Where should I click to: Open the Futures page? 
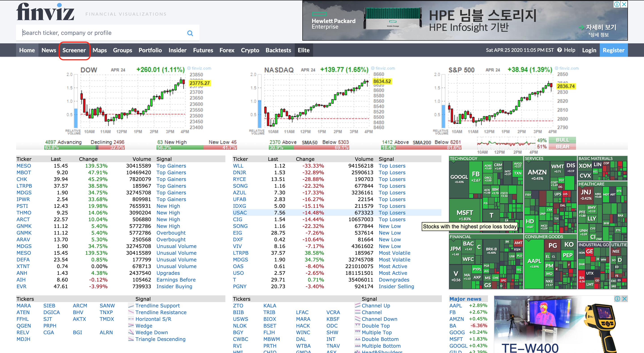tap(203, 50)
